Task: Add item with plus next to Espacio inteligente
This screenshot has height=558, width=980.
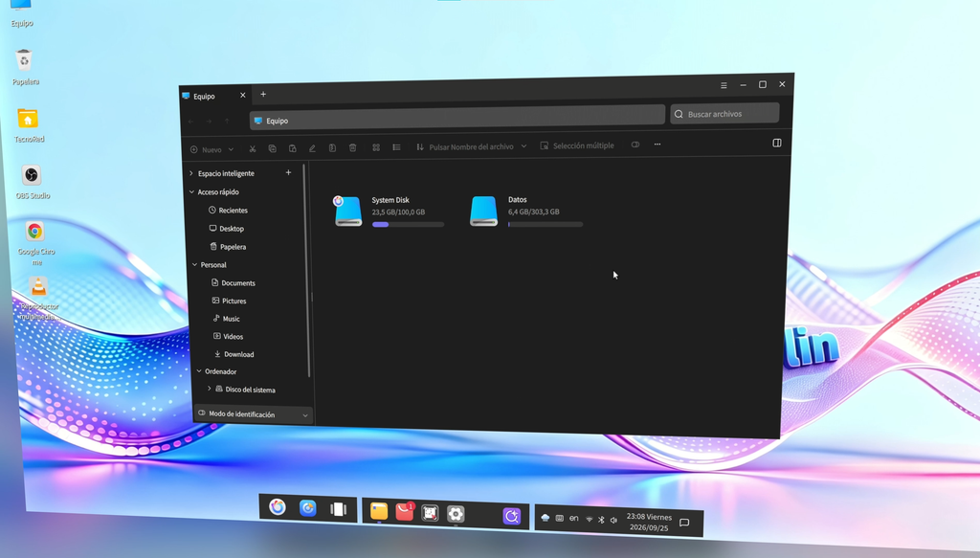Action: click(x=288, y=172)
